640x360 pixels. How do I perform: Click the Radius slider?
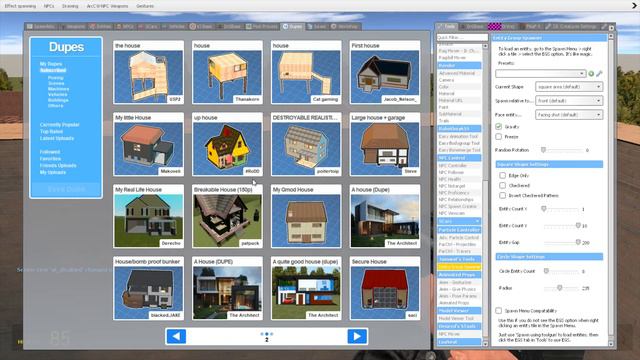[x=561, y=288]
